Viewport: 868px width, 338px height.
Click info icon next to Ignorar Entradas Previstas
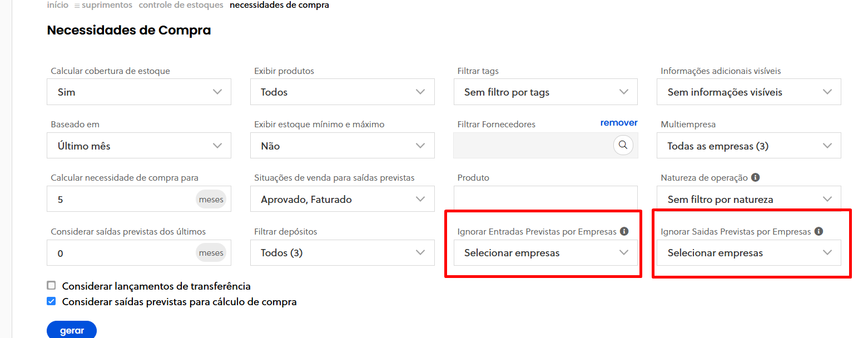click(x=624, y=231)
